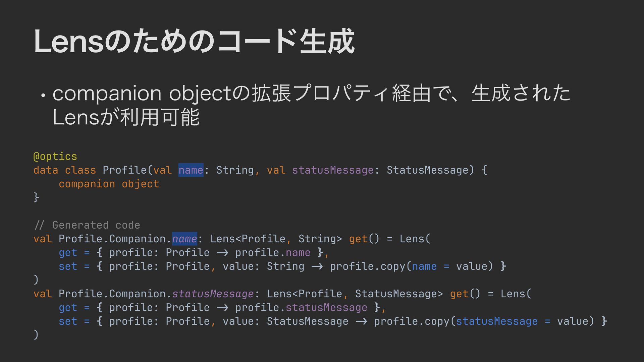Click "statusMessage" inside profile.copy(...) call
This screenshot has width=644, height=362.
[x=496, y=321]
